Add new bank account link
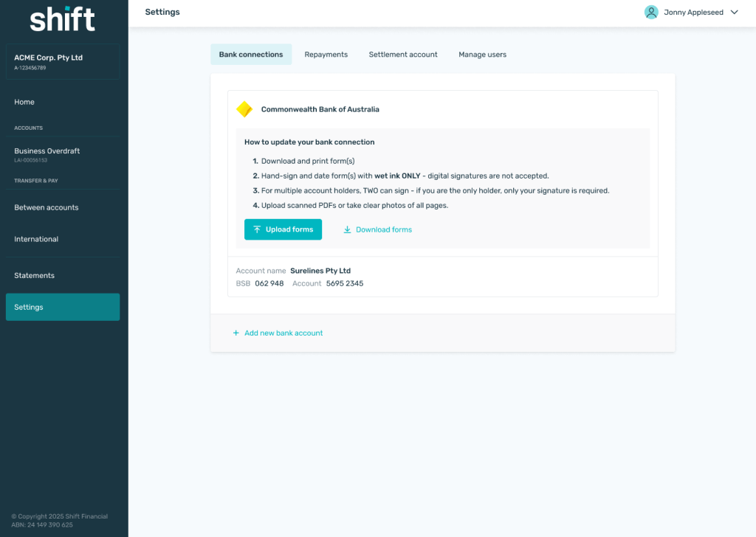 278,333
